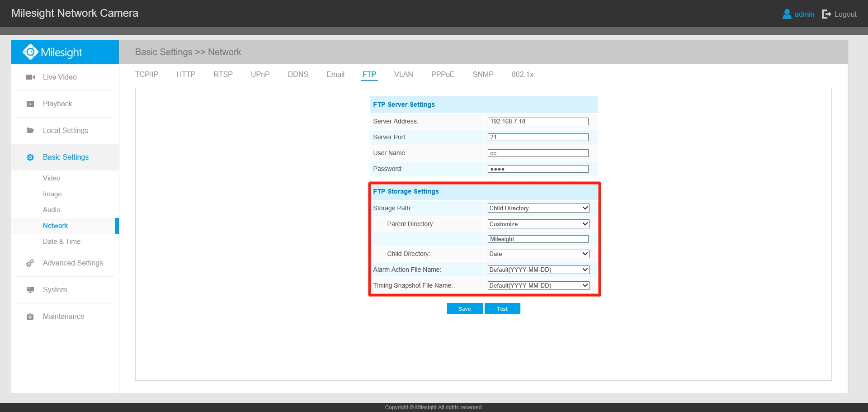Screen dimensions: 868x412
Task: Click the Maintenance icon in sidebar
Action: point(30,317)
